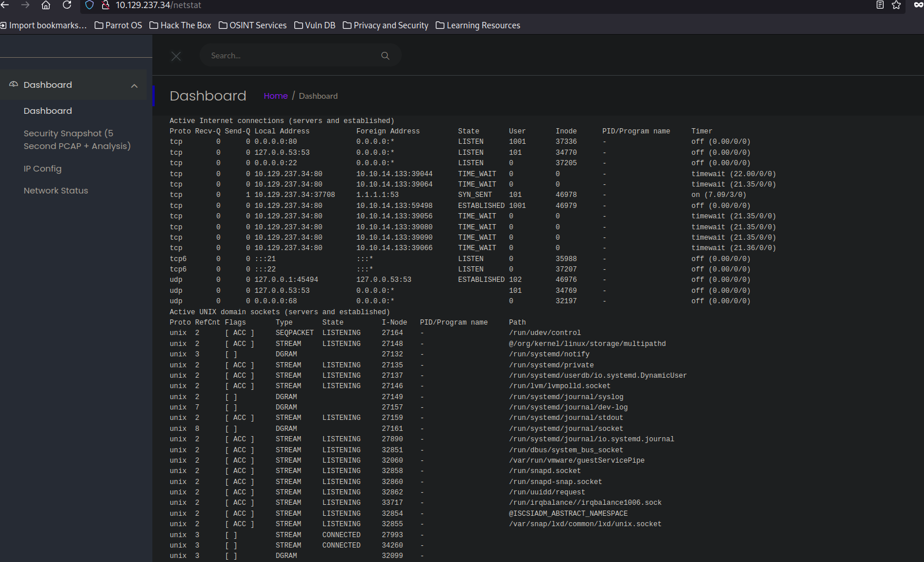Screen dimensions: 924x562
Task: Click the Home breadcrumb link
Action: coord(276,96)
